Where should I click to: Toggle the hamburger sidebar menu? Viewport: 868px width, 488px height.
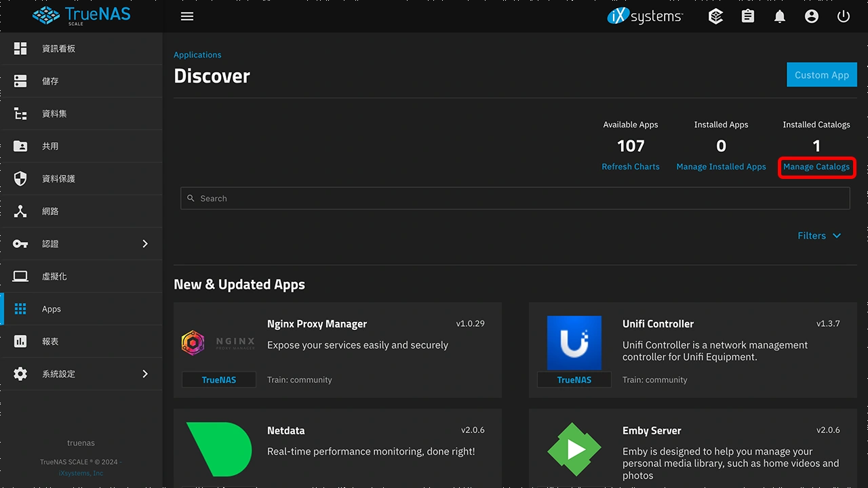click(187, 16)
